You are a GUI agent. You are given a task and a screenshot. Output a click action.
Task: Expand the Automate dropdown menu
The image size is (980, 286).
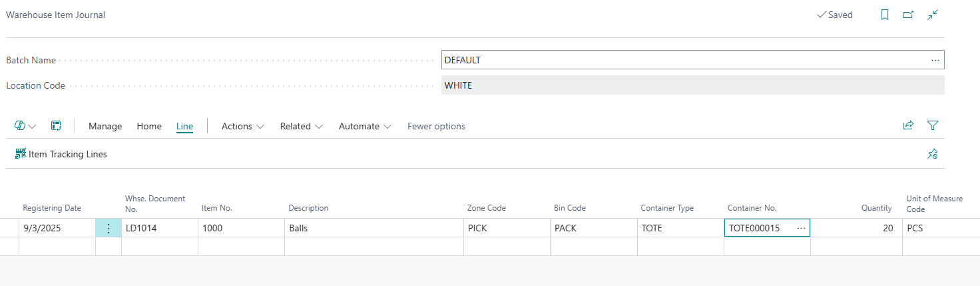point(365,126)
